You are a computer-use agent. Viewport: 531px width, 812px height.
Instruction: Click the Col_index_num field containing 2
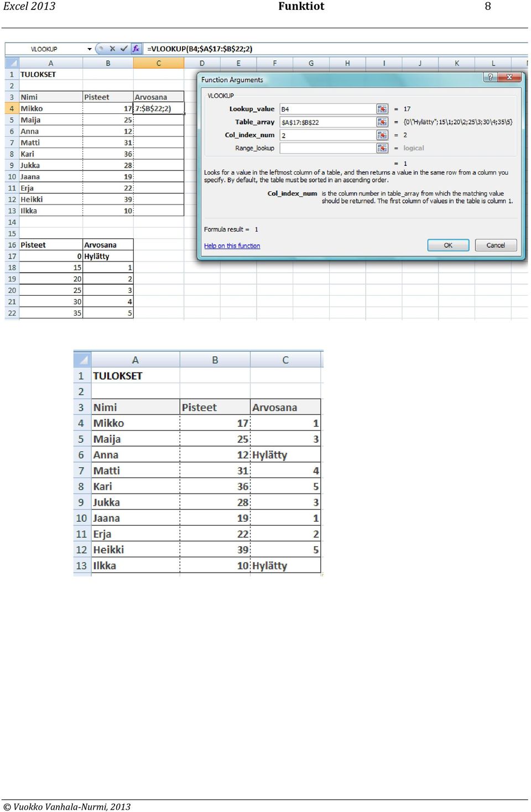(x=328, y=135)
